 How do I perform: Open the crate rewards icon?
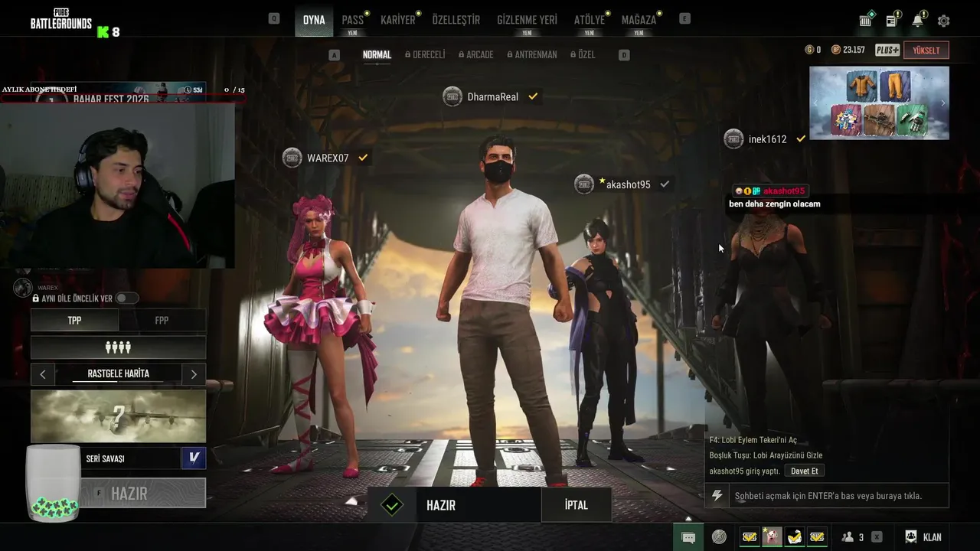coord(866,21)
